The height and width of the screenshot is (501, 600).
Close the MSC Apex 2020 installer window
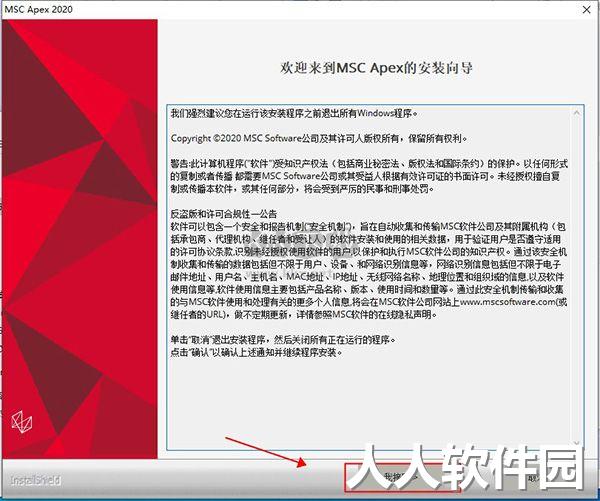(x=587, y=10)
